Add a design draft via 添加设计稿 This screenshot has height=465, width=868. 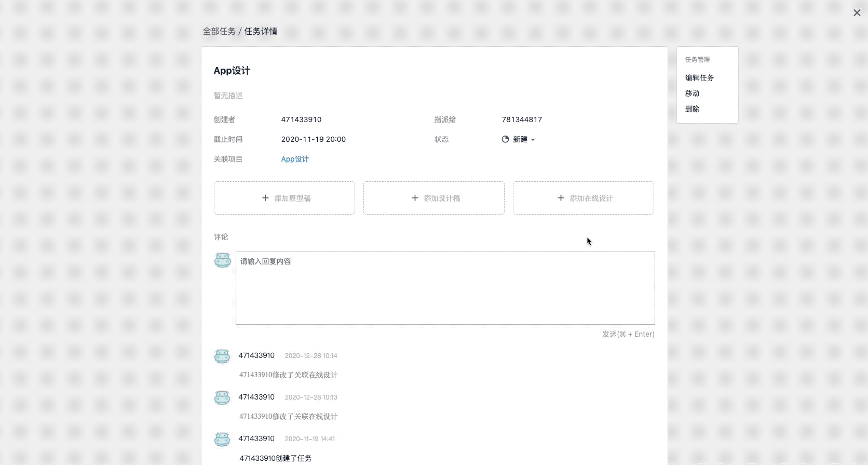(x=434, y=198)
